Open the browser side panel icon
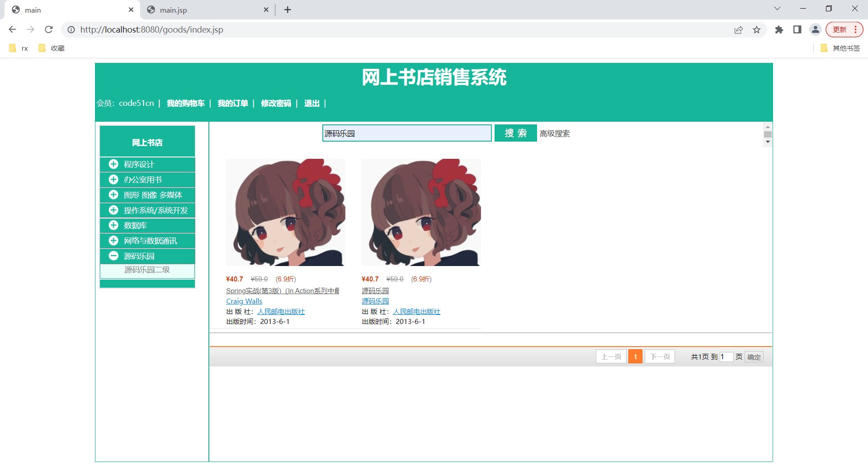Screen dimensions: 868x466 coord(797,30)
